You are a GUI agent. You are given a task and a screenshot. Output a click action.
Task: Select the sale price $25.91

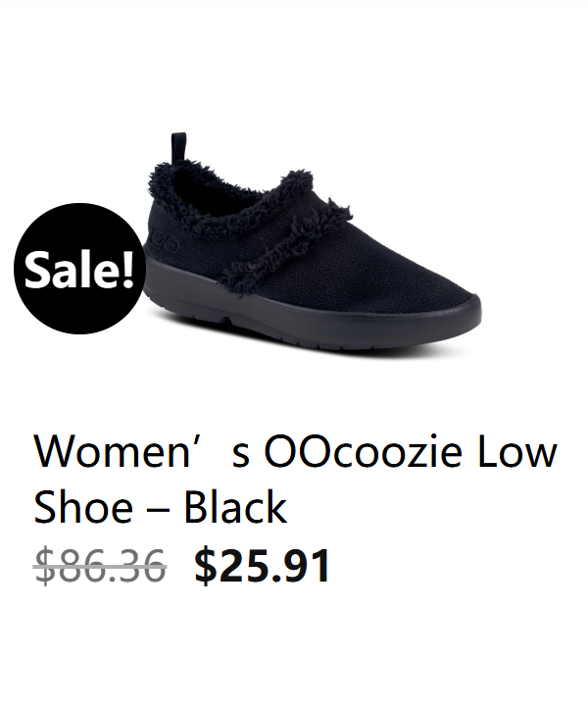(x=262, y=566)
